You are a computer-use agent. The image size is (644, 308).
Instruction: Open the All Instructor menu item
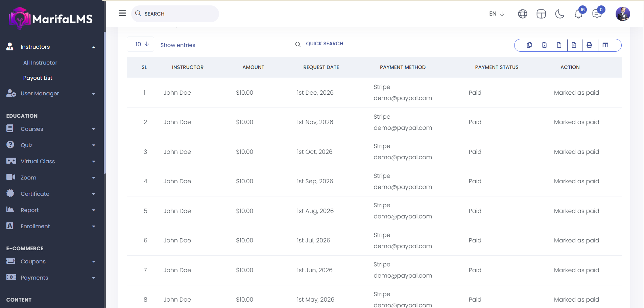(x=40, y=63)
